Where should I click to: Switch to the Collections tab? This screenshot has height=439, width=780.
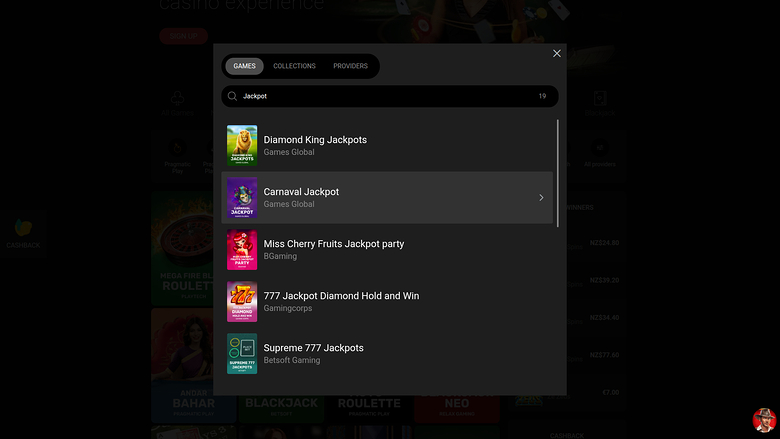pyautogui.click(x=294, y=66)
